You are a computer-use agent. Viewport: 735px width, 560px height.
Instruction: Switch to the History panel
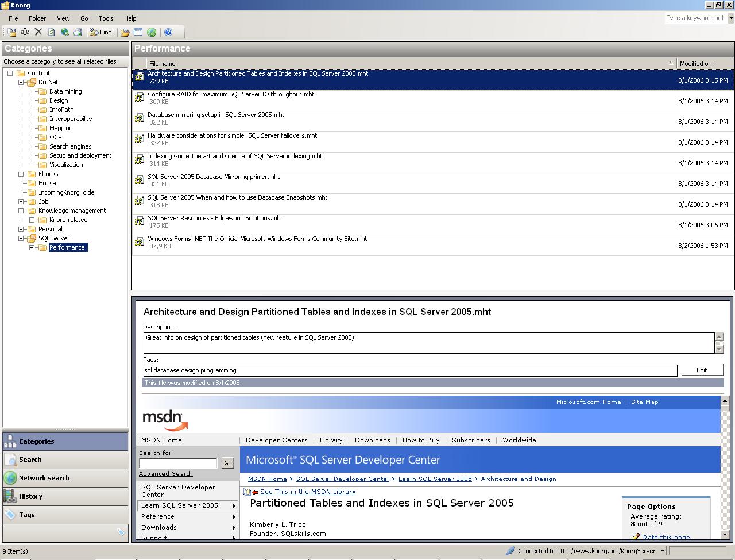click(x=65, y=496)
